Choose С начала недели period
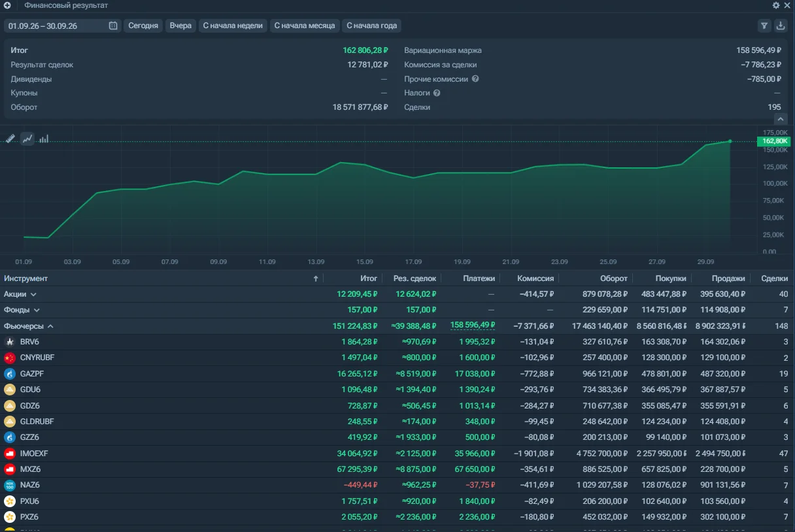 (x=233, y=25)
